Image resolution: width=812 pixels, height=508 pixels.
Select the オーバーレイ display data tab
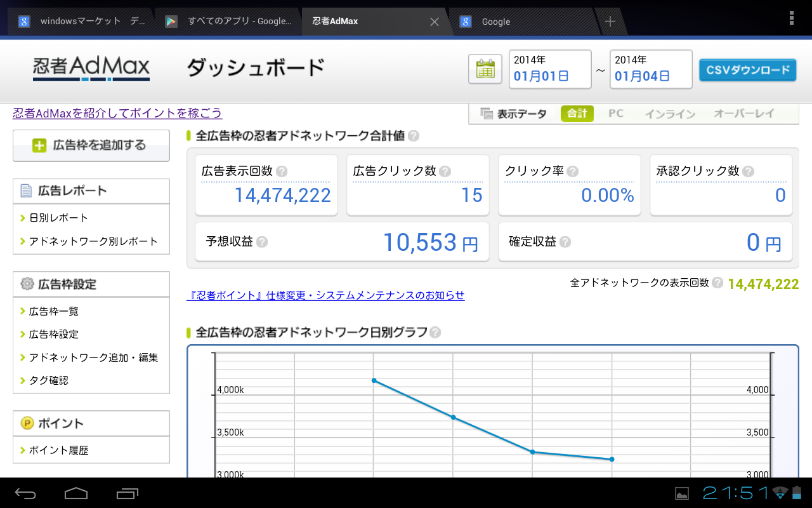pyautogui.click(x=744, y=114)
